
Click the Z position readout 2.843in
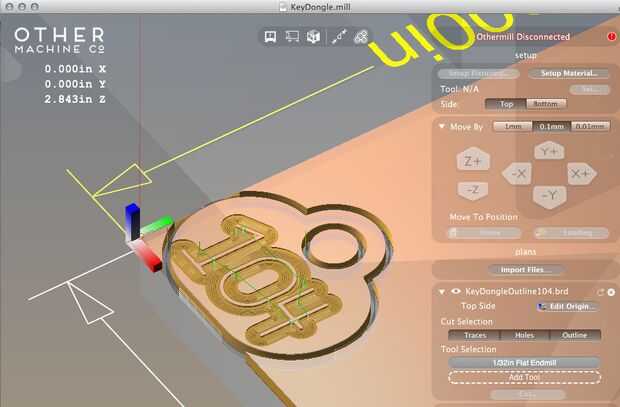pyautogui.click(x=75, y=99)
